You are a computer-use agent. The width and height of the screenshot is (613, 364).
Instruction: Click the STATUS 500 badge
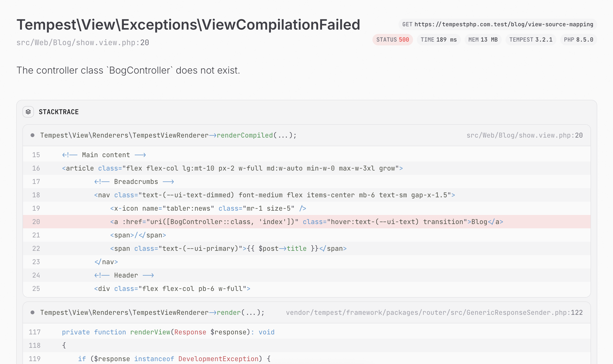point(393,40)
